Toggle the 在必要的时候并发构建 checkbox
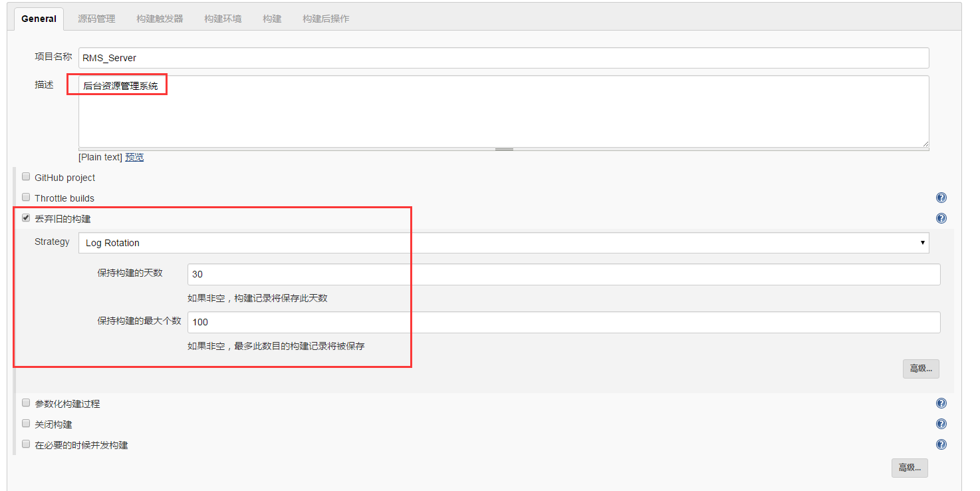The width and height of the screenshot is (980, 491). 26,444
